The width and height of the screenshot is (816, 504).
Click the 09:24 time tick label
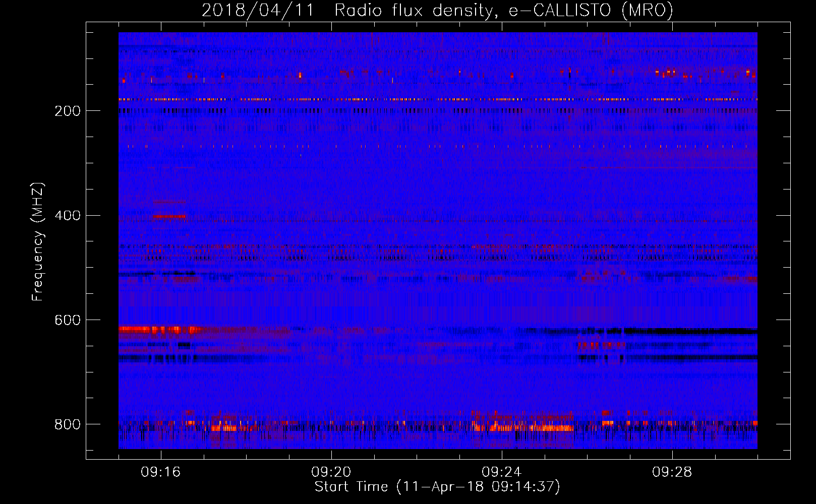point(502,472)
